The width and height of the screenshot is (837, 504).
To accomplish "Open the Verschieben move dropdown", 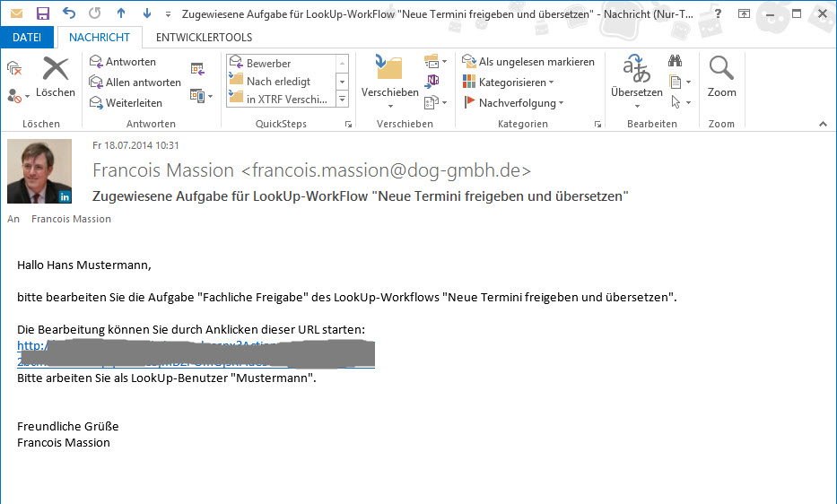I will [x=389, y=81].
